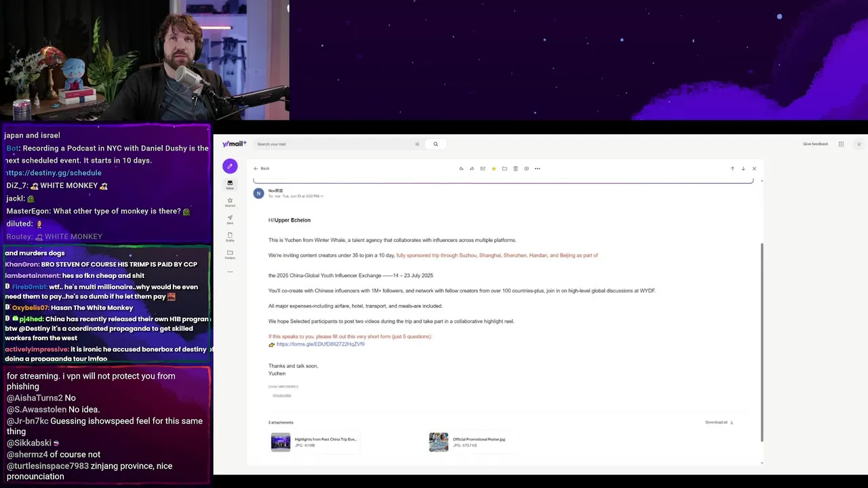
Task: Click the sender avatar N
Action: (x=258, y=193)
